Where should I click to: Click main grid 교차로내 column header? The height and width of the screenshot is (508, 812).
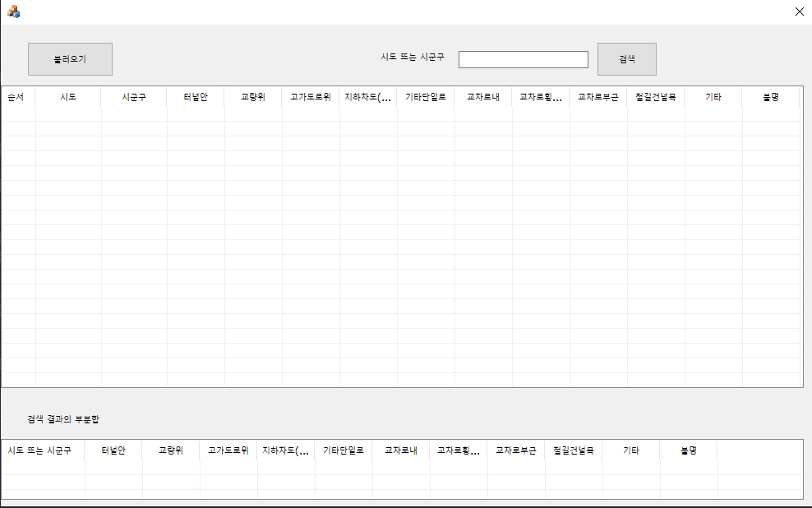coord(482,97)
